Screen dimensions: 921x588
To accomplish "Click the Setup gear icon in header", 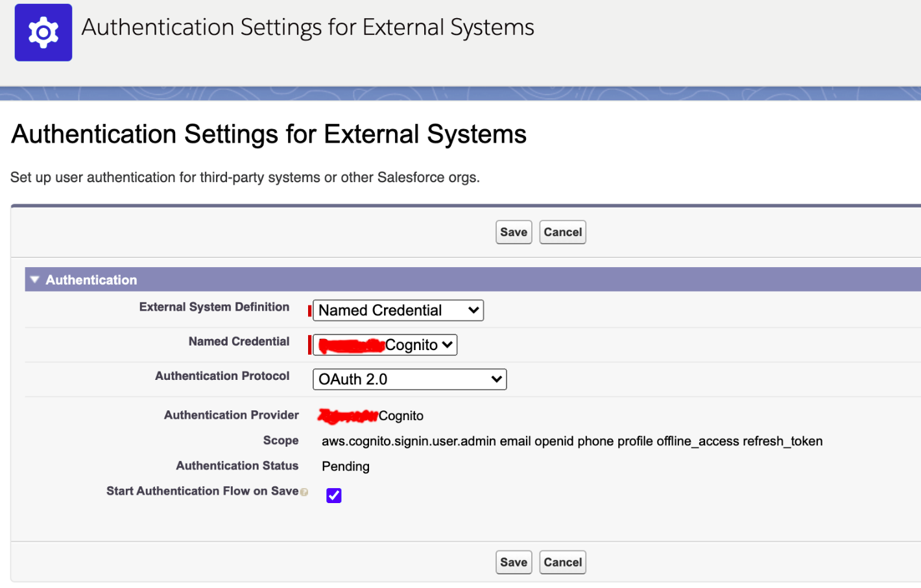I will point(43,32).
